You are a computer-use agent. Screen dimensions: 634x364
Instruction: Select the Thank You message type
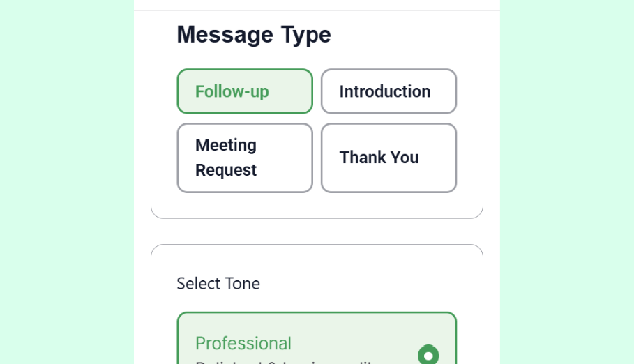(x=388, y=158)
